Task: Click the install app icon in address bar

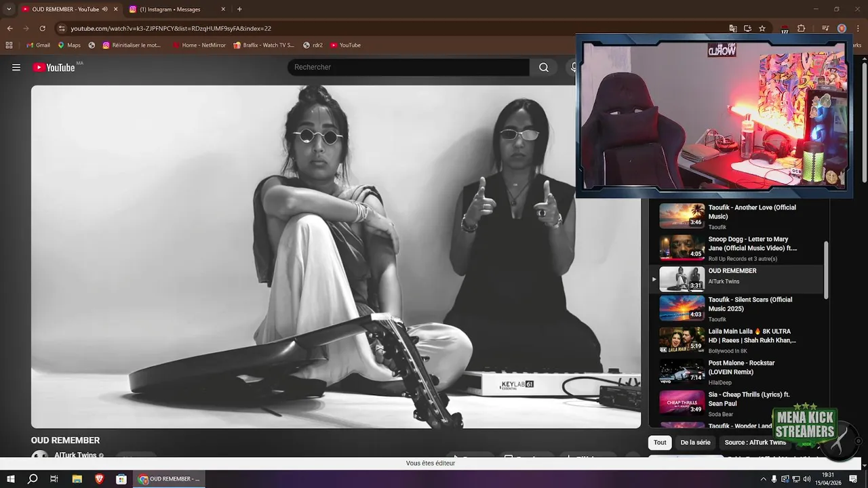Action: pos(747,28)
